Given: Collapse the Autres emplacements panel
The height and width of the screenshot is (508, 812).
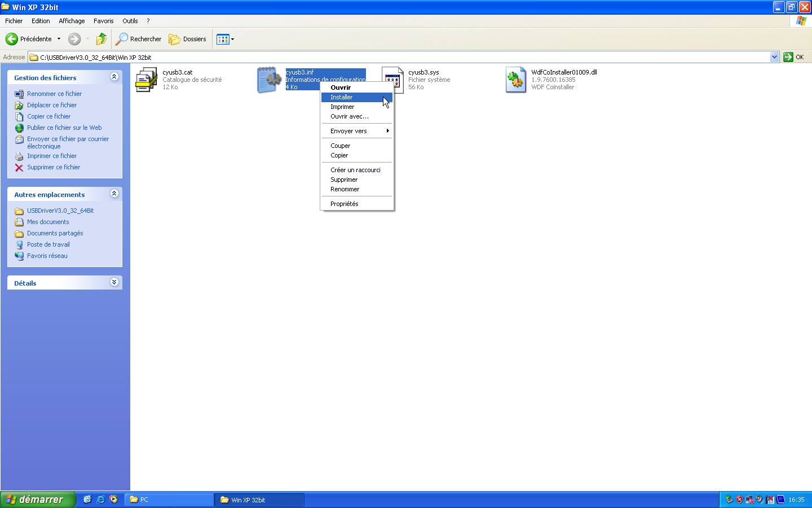Looking at the screenshot, I should [x=114, y=194].
